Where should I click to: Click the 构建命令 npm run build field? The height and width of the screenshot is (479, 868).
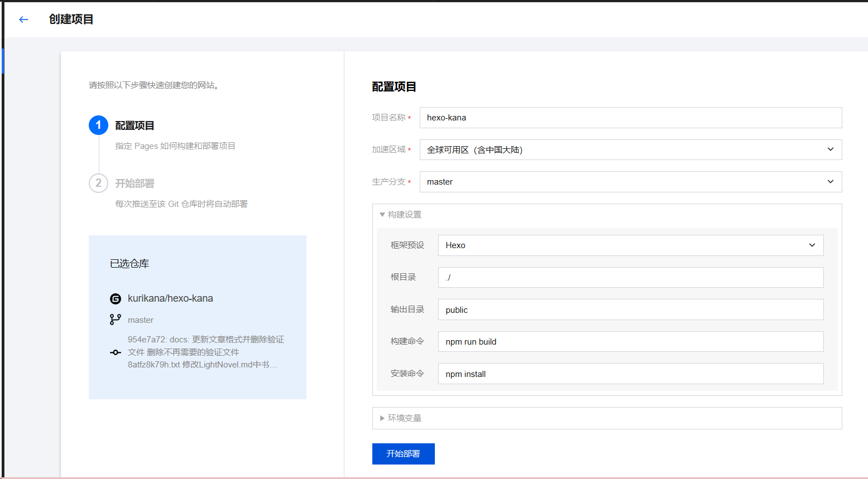(x=630, y=342)
